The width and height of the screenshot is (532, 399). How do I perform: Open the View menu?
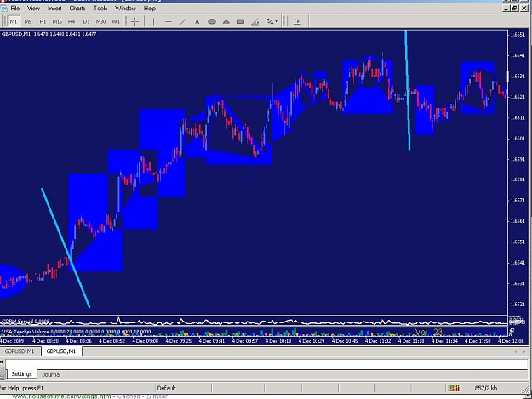pyautogui.click(x=33, y=9)
